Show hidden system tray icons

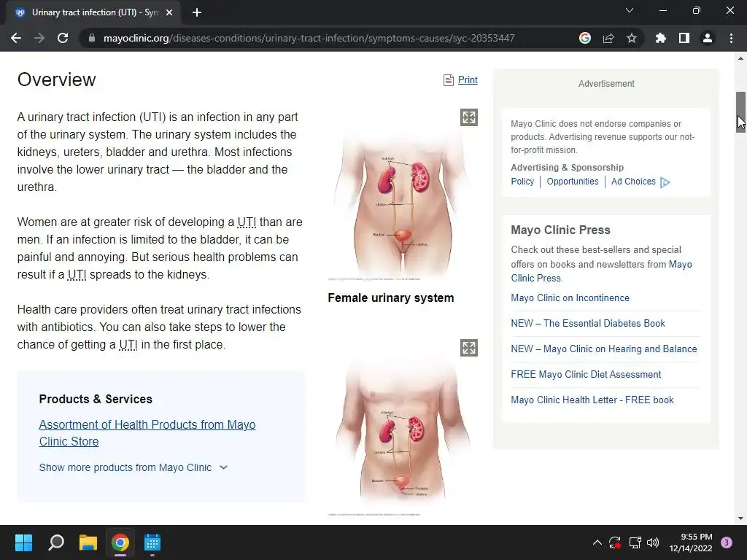tap(597, 542)
